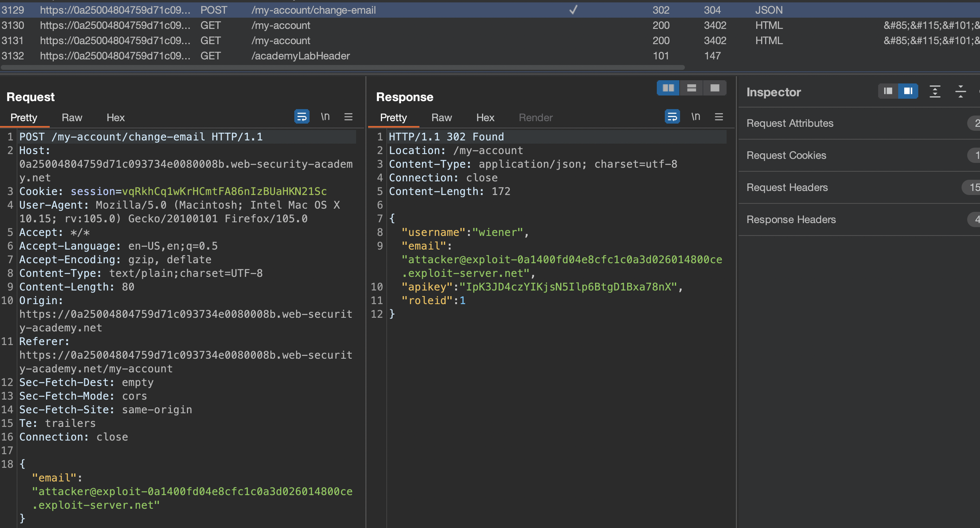The width and height of the screenshot is (980, 528).
Task: Expand the Response Headers section
Action: [791, 219]
